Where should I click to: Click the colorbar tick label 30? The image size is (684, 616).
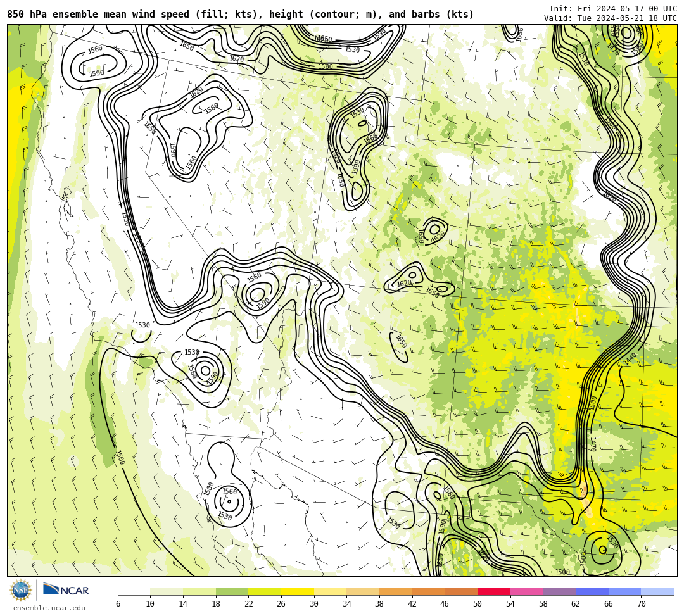(x=314, y=604)
